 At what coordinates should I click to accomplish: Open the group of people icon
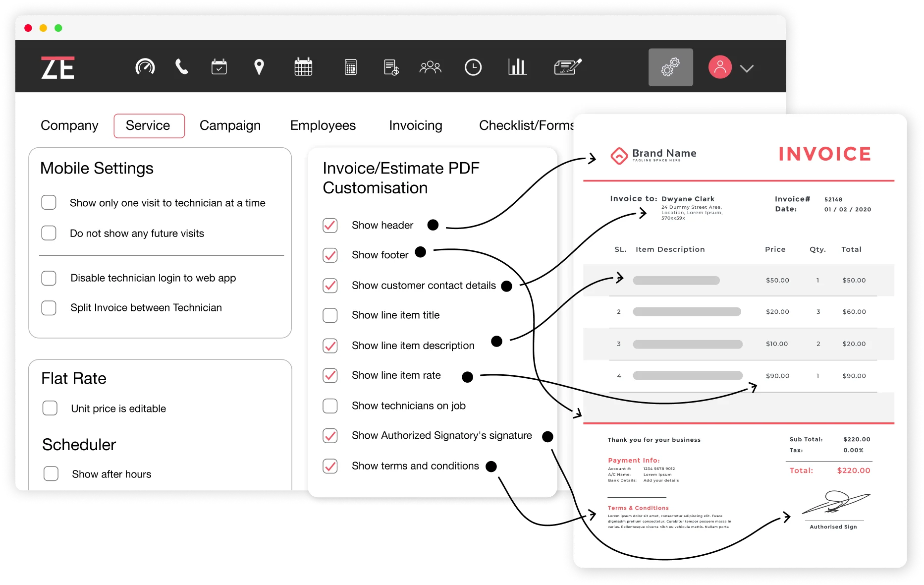coord(430,67)
